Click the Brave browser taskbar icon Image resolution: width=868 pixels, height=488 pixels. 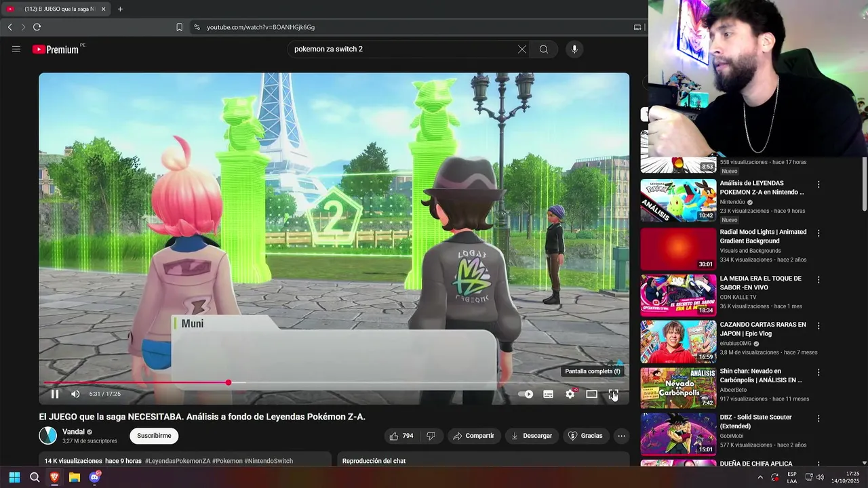point(54,477)
